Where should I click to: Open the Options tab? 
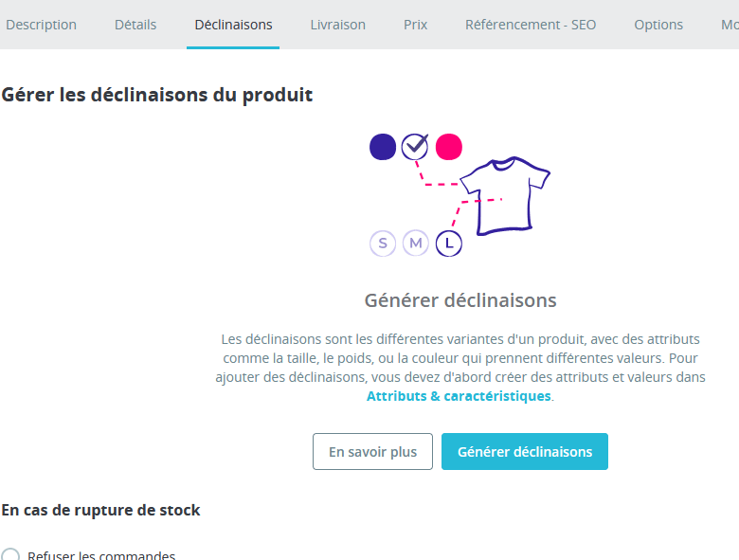658,25
